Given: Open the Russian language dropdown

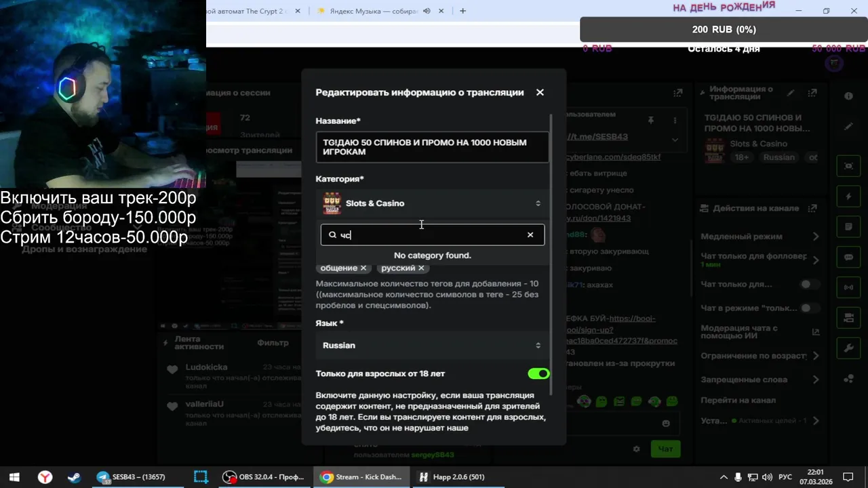Looking at the screenshot, I should click(432, 345).
